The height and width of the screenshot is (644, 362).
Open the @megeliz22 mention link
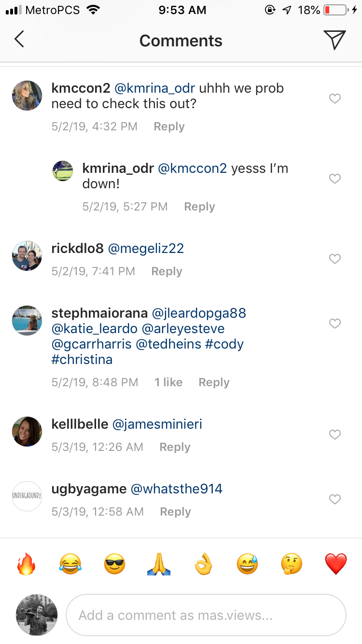[146, 249]
